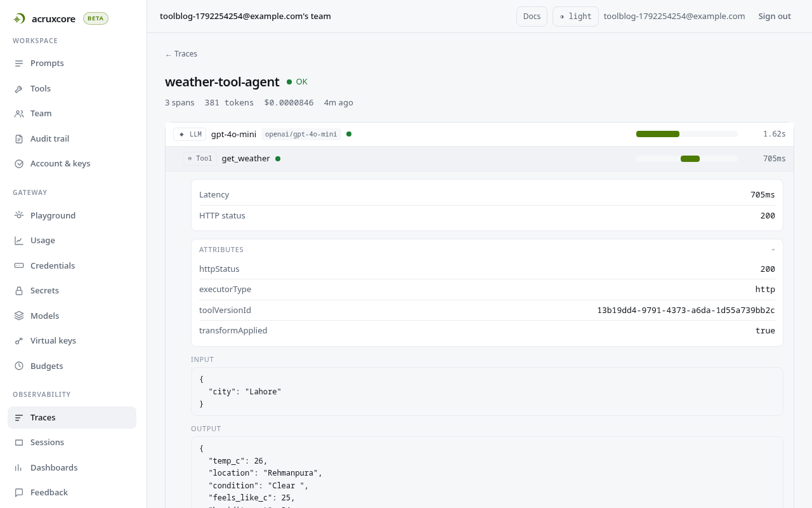The height and width of the screenshot is (508, 812).
Task: Toggle the light theme switch
Action: click(x=575, y=17)
